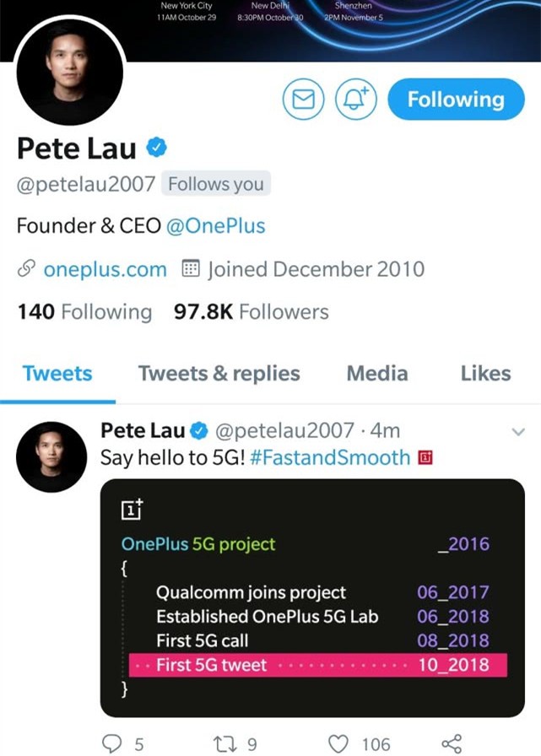Click the small avatar beside the tweet
The image size is (541, 756).
tap(51, 456)
